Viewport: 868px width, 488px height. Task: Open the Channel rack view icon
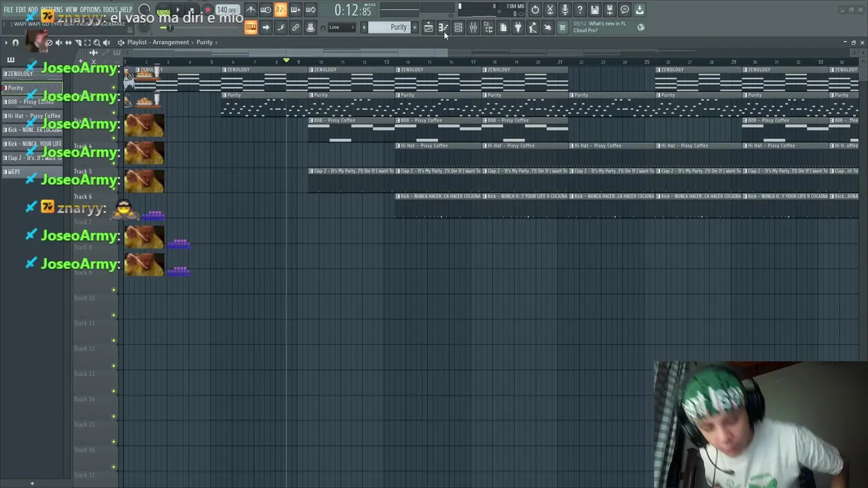(x=458, y=27)
